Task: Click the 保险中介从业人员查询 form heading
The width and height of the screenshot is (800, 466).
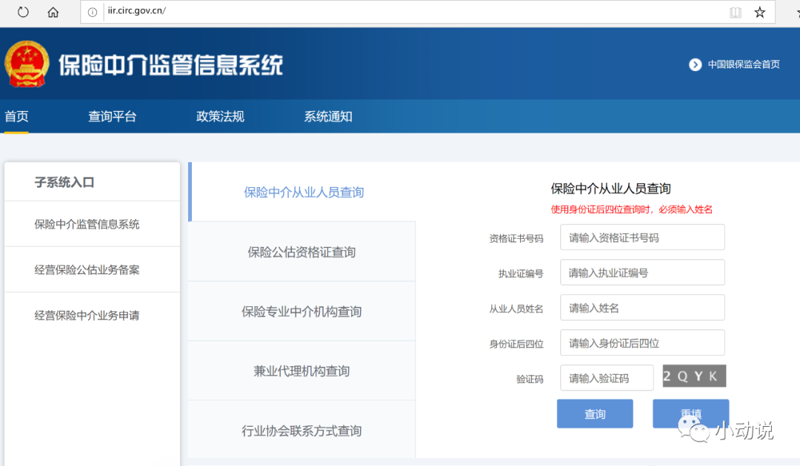Action: point(610,188)
